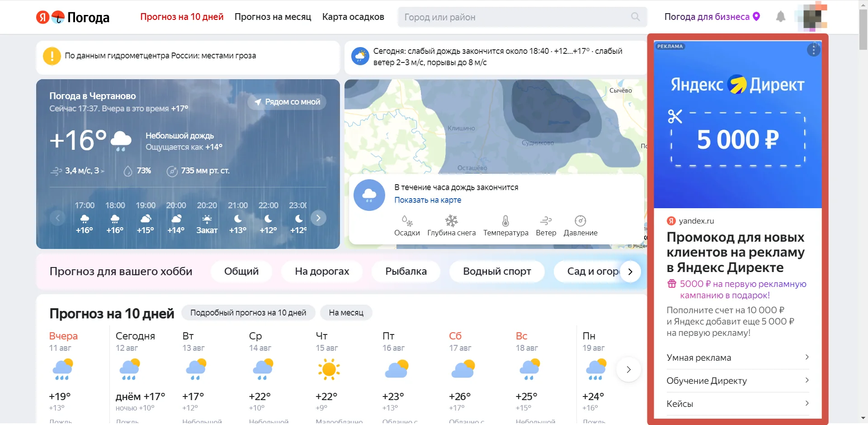Click the thunderstorm warning text

pos(160,56)
